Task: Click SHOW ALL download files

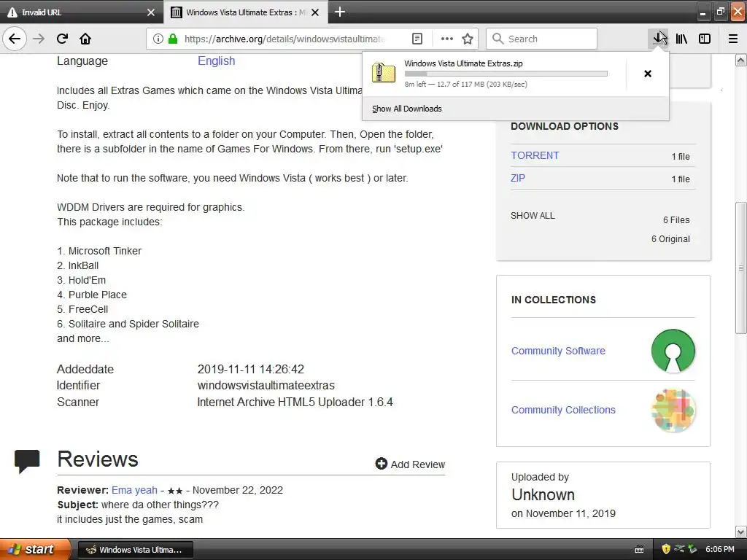Action: 533,216
